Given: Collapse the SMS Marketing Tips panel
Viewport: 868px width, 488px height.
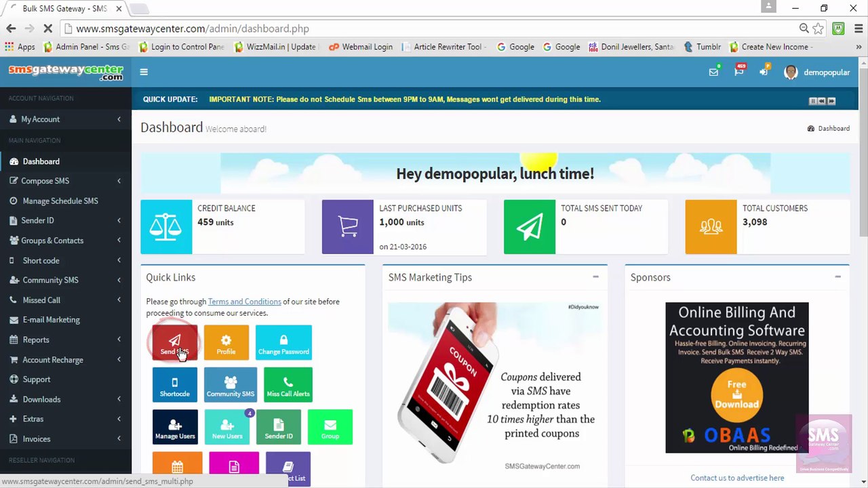Looking at the screenshot, I should tap(595, 277).
